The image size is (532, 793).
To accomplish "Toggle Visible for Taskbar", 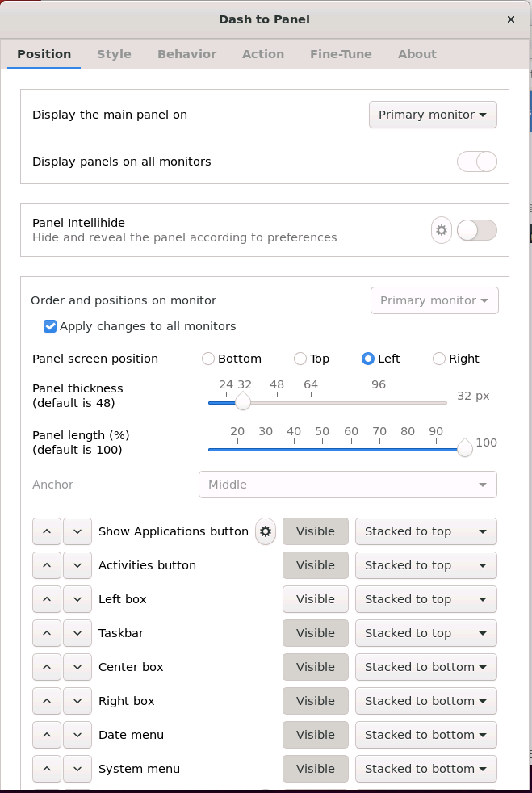I will [x=316, y=633].
